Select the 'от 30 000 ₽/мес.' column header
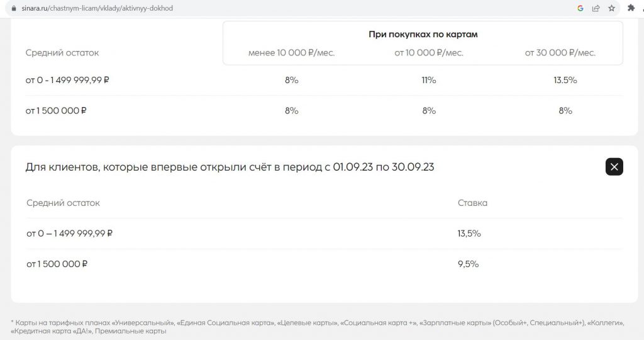644x340 pixels. click(x=560, y=53)
